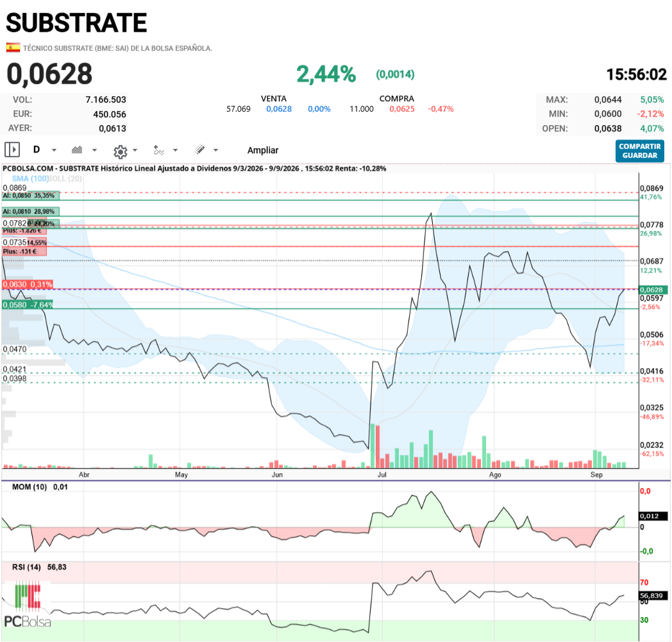Click the COMPARTIR GUARDAR button
Screen dimensions: 672x642
coord(640,151)
